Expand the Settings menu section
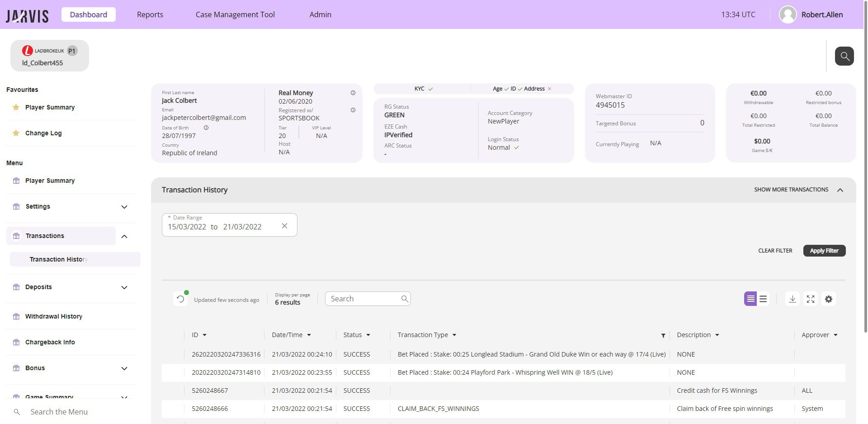This screenshot has width=868, height=424. pos(124,207)
